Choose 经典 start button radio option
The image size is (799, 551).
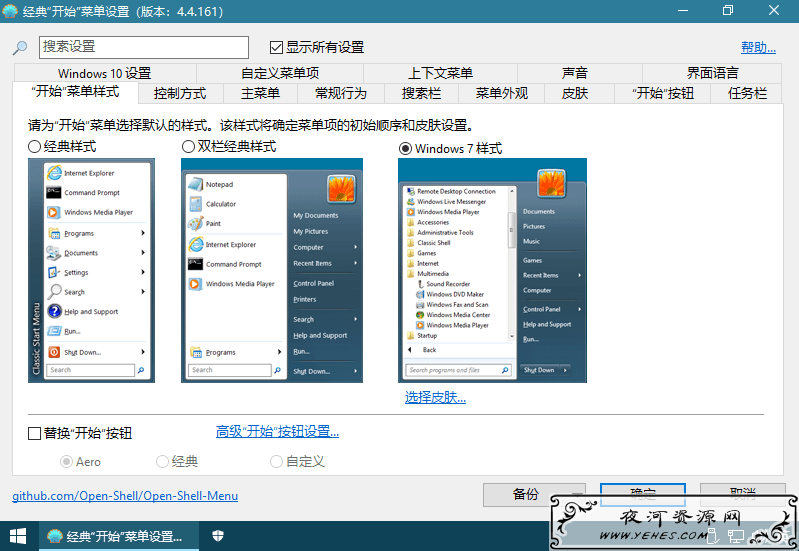[x=162, y=462]
